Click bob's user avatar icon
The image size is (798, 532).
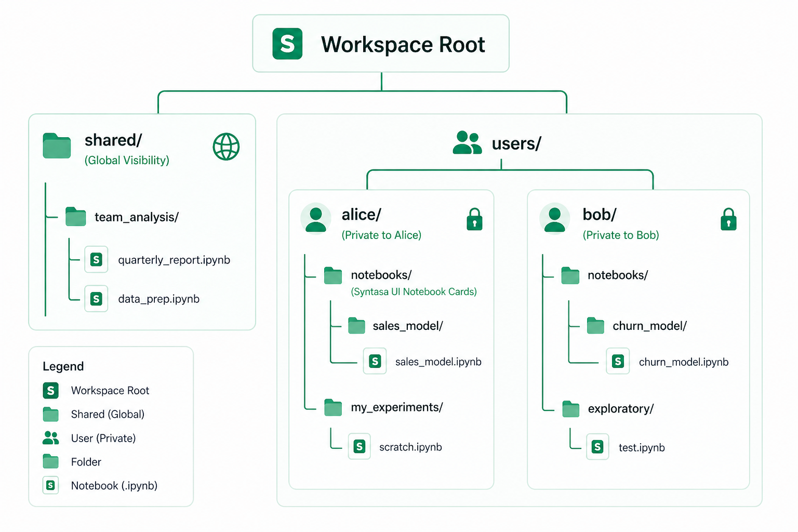point(554,219)
